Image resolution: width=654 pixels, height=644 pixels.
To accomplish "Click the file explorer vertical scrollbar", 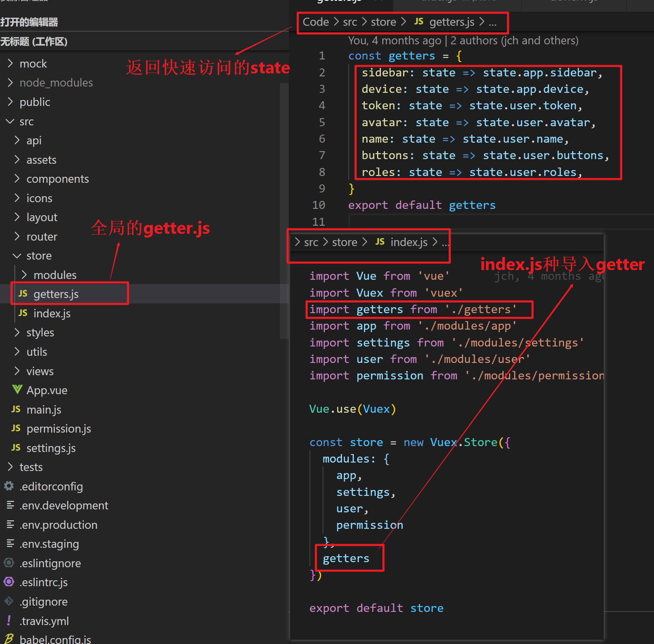I will pos(284,211).
